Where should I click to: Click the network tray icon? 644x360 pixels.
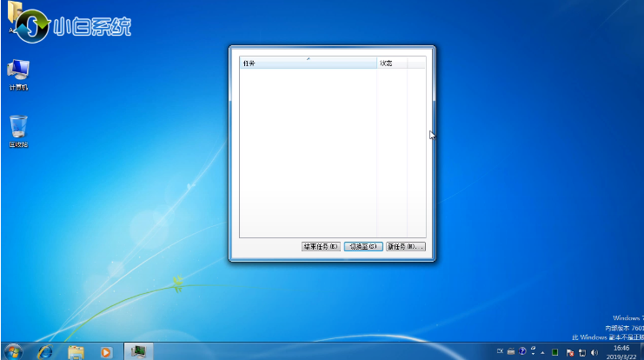coord(581,352)
